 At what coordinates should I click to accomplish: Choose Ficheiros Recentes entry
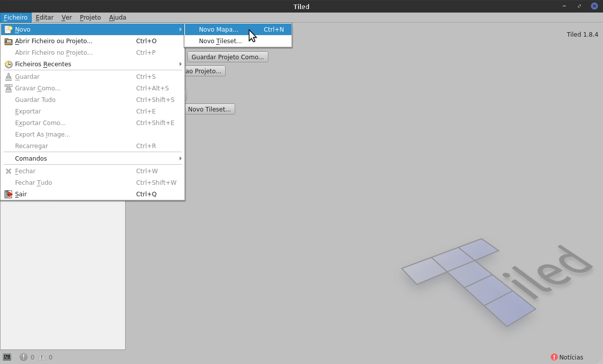(x=92, y=64)
